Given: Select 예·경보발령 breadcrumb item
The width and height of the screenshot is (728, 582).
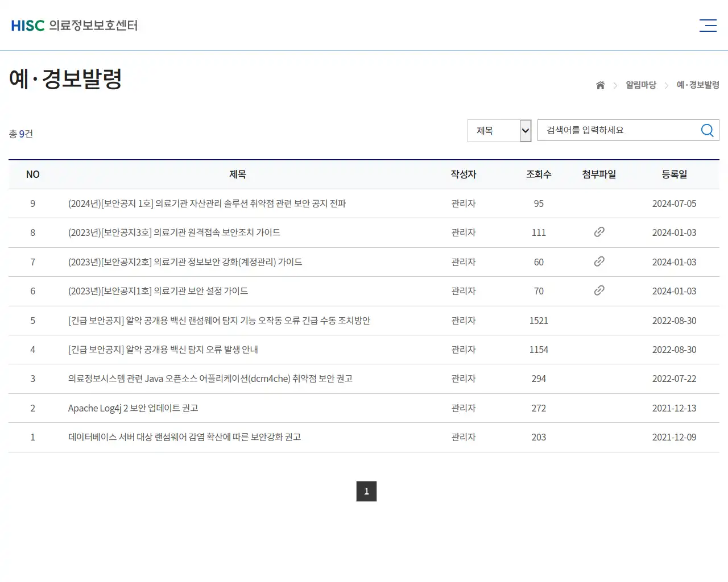Looking at the screenshot, I should (x=697, y=85).
